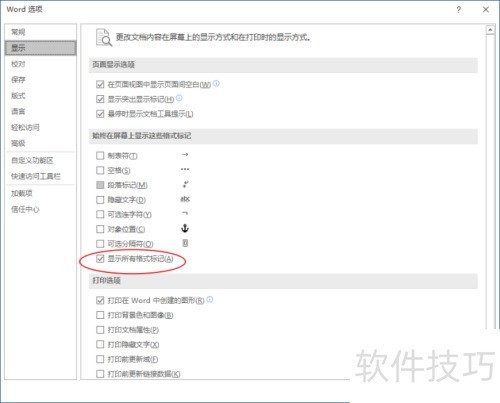Enable the 空格 formatting mark checkbox
The height and width of the screenshot is (403, 500).
pos(100,170)
